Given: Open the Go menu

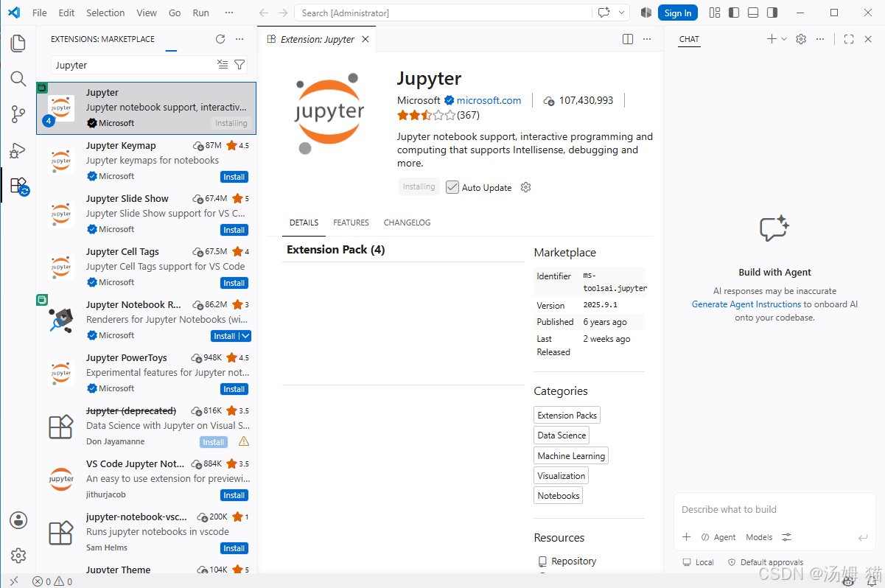Looking at the screenshot, I should [175, 13].
